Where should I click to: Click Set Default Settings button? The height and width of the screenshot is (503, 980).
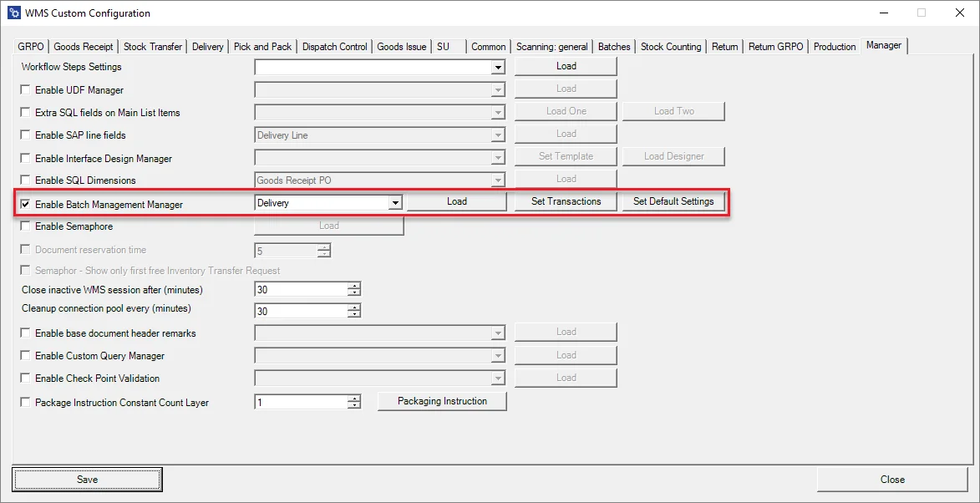coord(673,201)
